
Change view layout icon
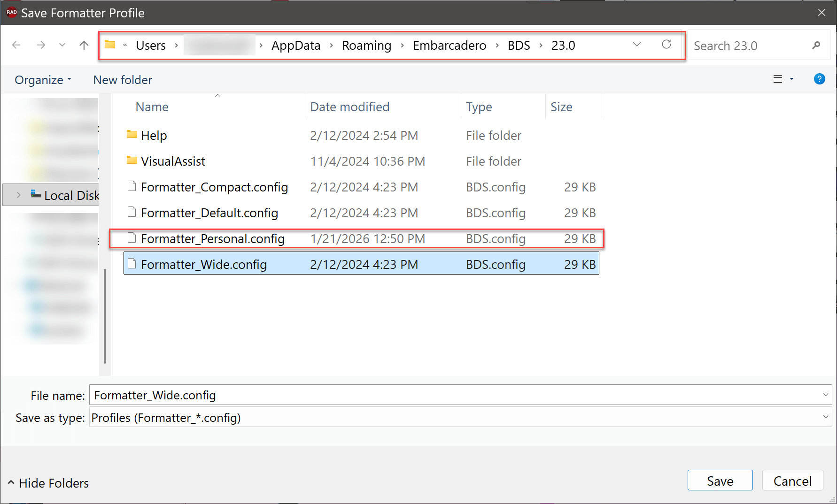(x=778, y=79)
